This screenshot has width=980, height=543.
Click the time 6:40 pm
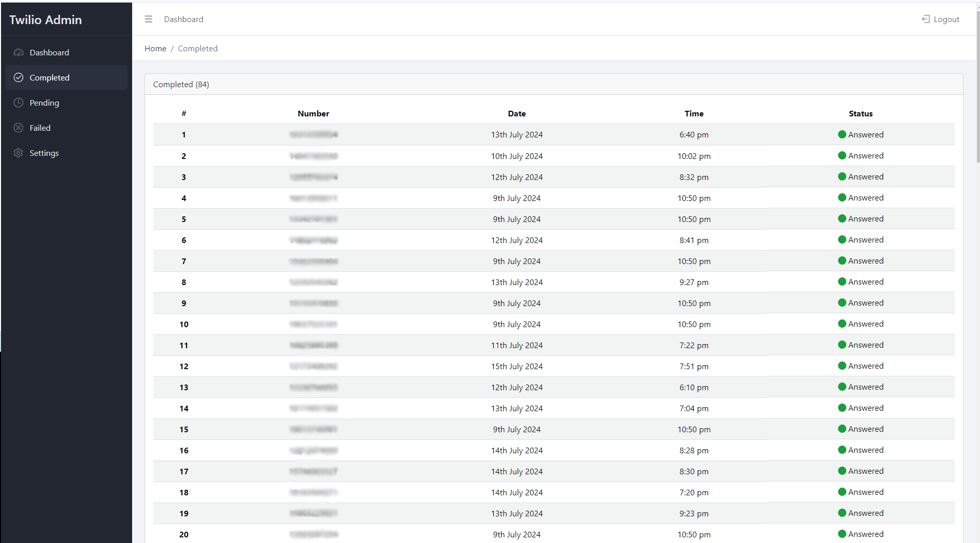(x=694, y=134)
